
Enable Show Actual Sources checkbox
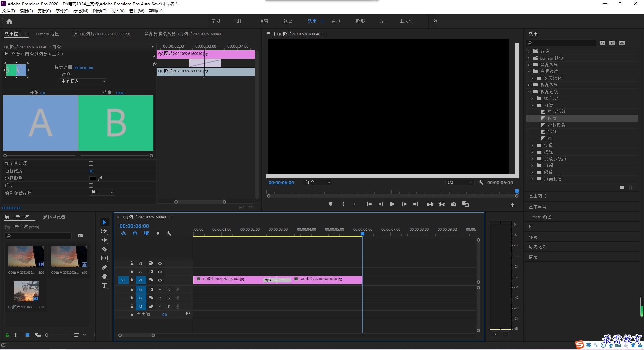(x=91, y=164)
